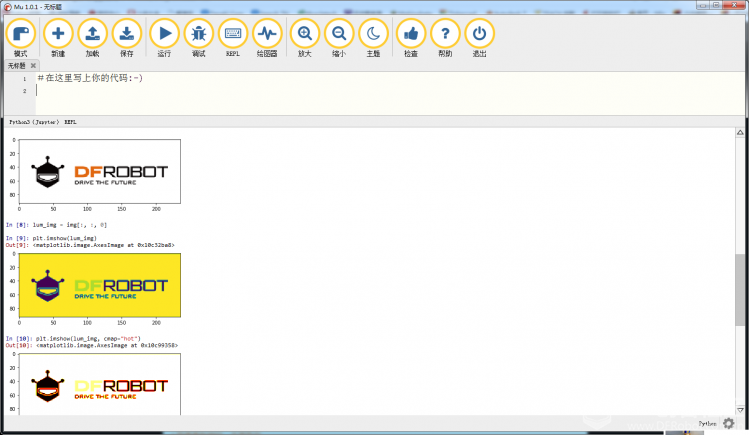The image size is (749, 435).
Task: Click the original DFRobot logo plot
Action: click(99, 171)
